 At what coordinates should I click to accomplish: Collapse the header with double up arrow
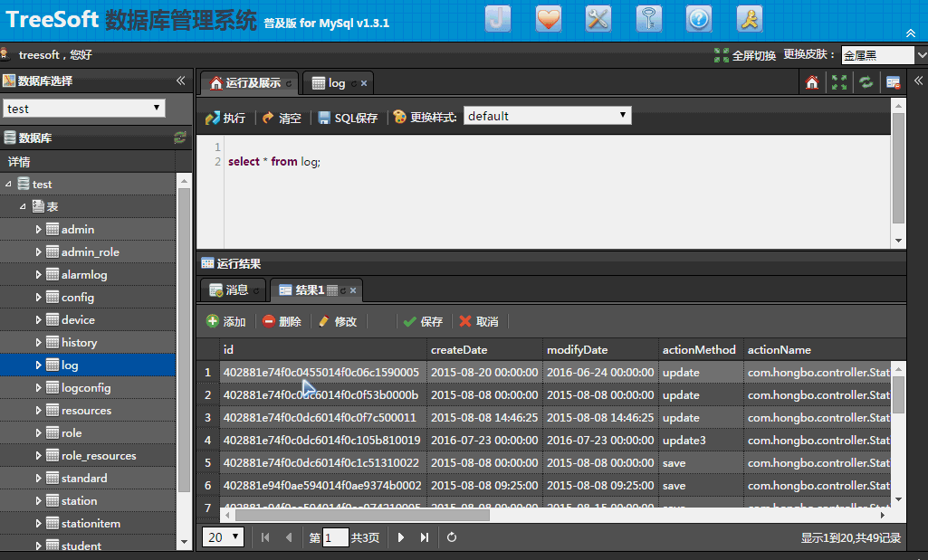[910, 33]
